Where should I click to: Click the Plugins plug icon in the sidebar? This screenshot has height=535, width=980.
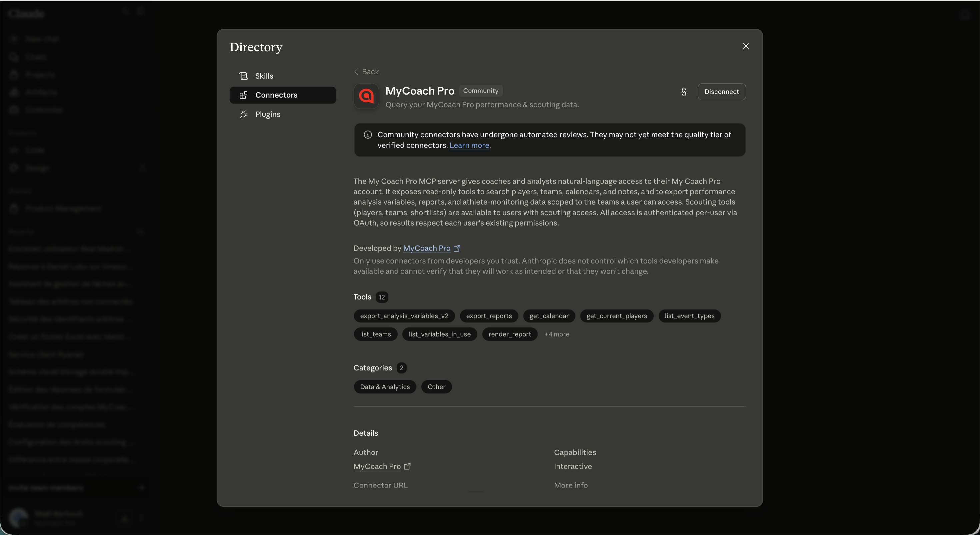coord(243,114)
